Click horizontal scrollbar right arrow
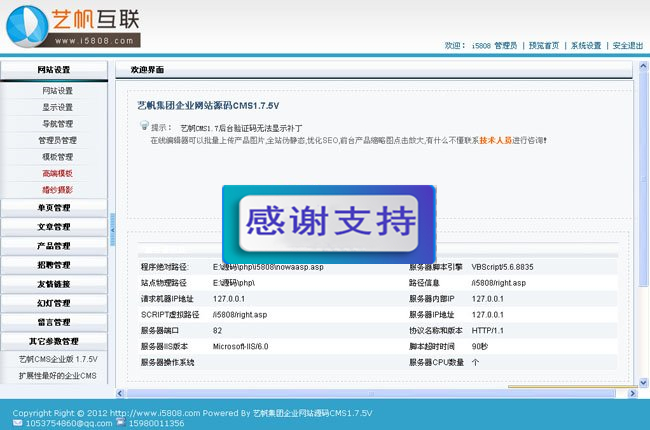The width and height of the screenshot is (650, 430). click(632, 393)
